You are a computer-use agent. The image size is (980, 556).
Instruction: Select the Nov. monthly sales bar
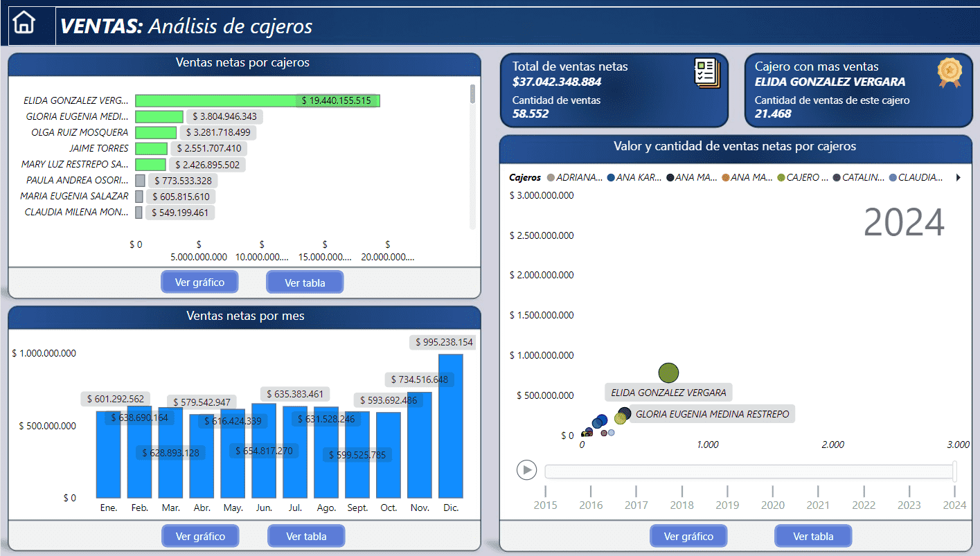[420, 445]
